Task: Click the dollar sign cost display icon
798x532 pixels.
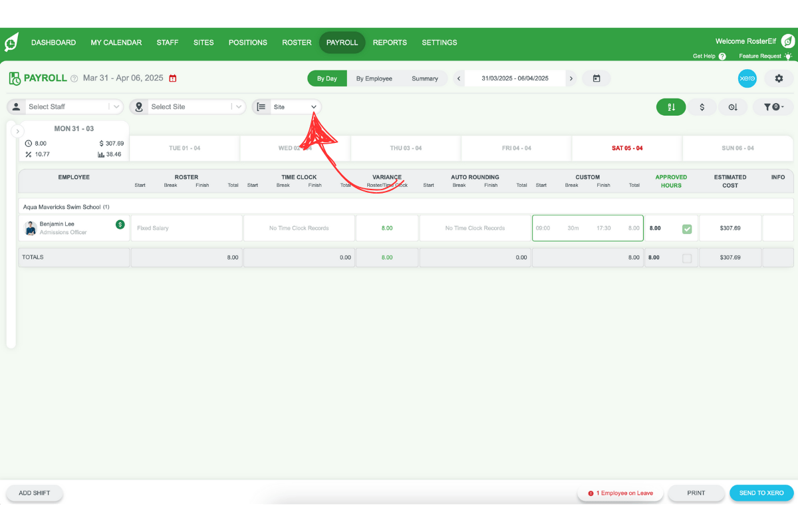Action: 702,106
